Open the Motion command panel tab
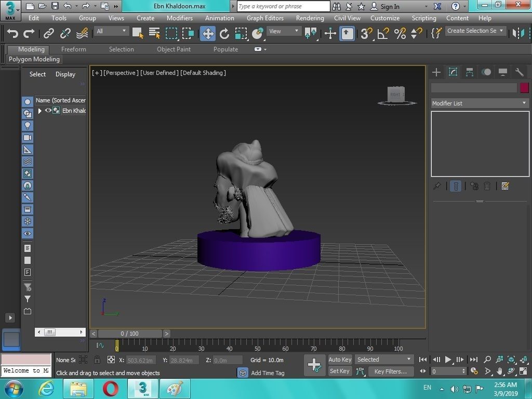The width and height of the screenshot is (532, 399). pyautogui.click(x=486, y=72)
